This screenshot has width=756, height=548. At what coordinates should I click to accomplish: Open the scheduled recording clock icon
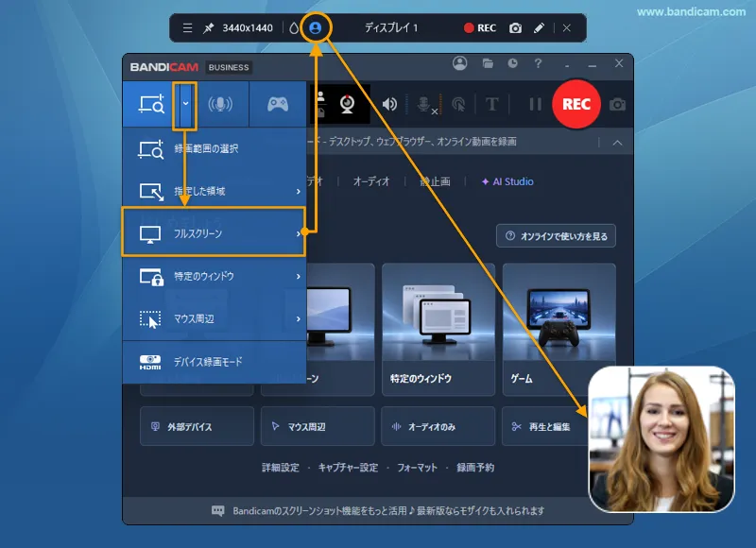pos(512,63)
